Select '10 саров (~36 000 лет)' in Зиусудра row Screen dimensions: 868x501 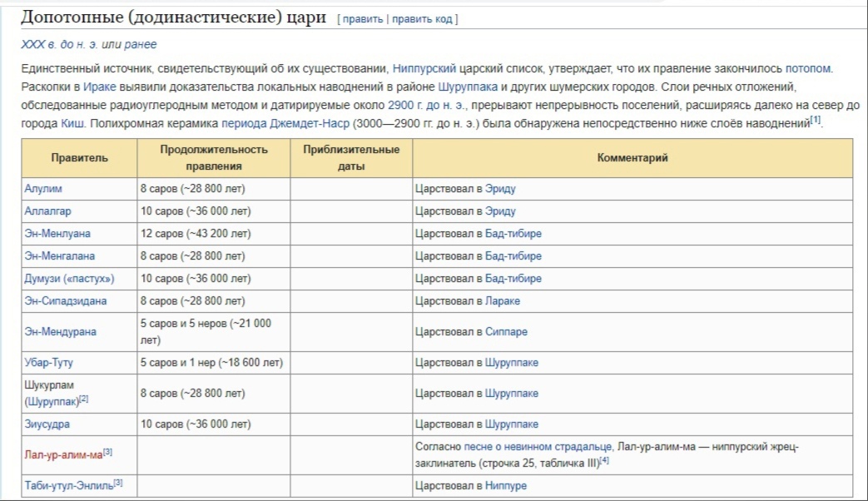214,424
